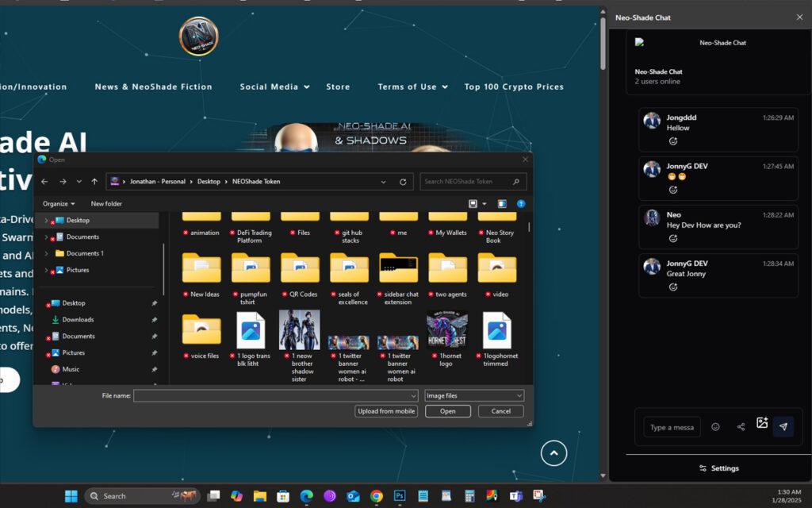Open Windows Start menu
The image size is (812, 508).
point(71,496)
